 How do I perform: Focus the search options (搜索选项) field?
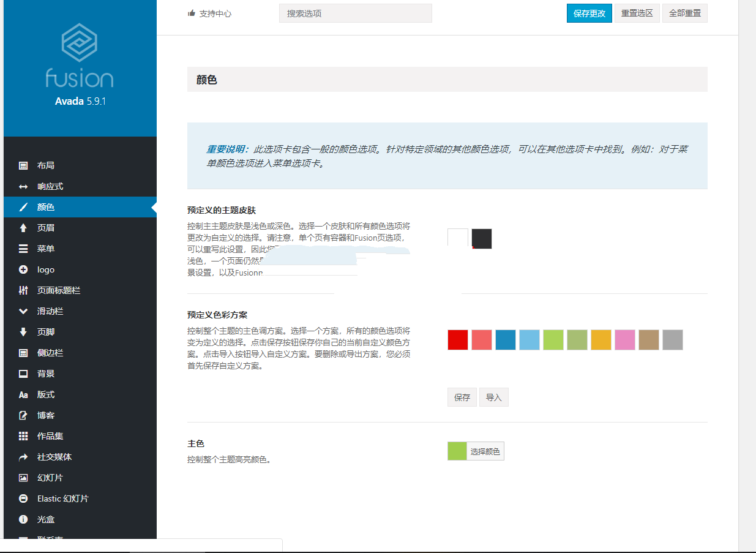pyautogui.click(x=355, y=13)
